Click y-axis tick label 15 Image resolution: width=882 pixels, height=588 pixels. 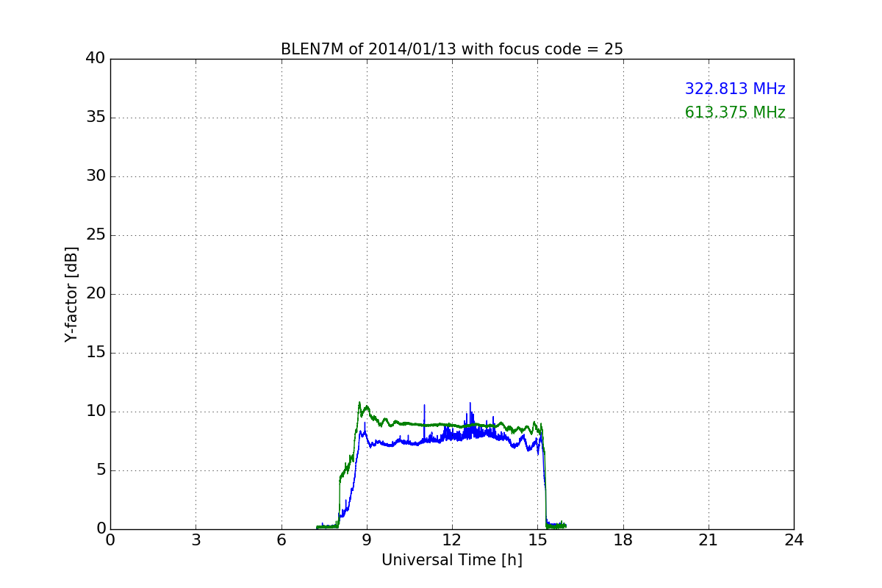pyautogui.click(x=96, y=353)
